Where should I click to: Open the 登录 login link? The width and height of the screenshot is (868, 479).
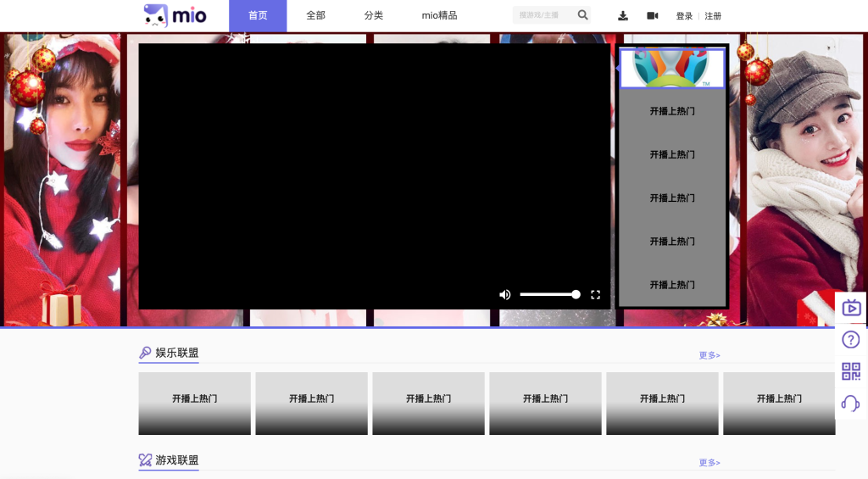pyautogui.click(x=684, y=16)
